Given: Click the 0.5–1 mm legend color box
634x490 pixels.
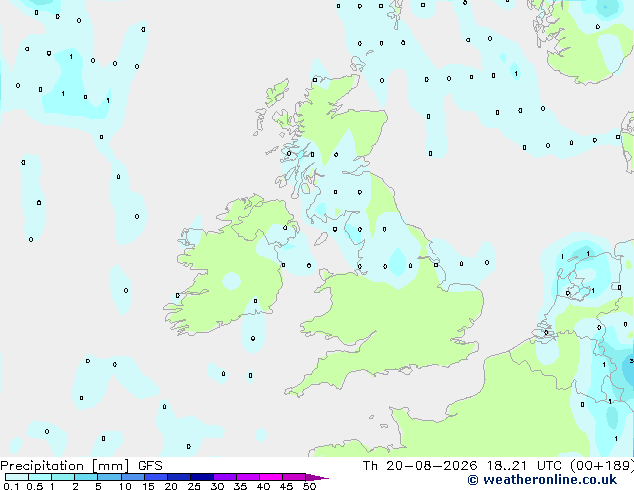Looking at the screenshot, I should point(40,477).
